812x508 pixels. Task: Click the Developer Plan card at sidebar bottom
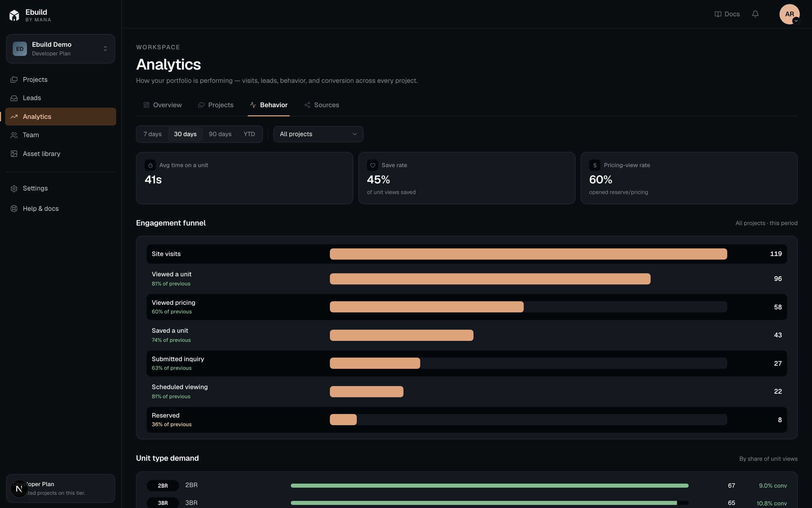click(61, 489)
